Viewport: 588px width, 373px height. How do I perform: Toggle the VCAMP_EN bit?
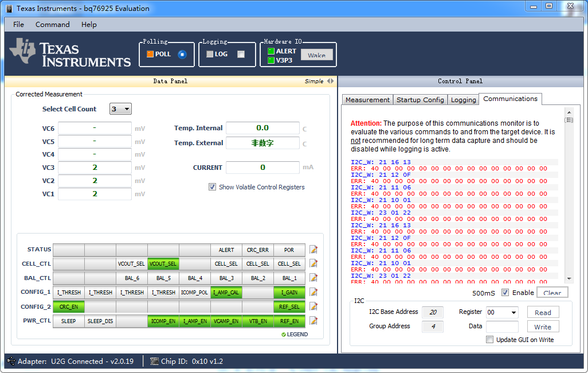[x=226, y=321]
